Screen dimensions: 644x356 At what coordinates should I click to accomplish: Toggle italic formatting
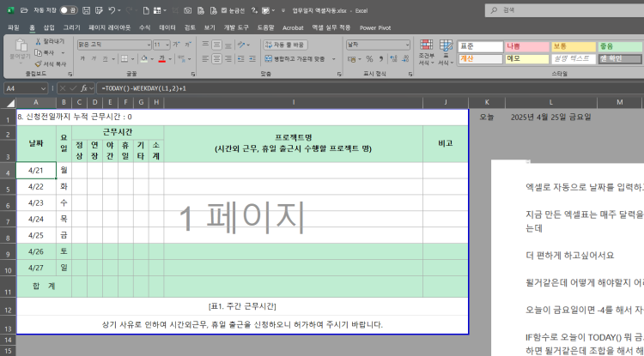(x=94, y=59)
